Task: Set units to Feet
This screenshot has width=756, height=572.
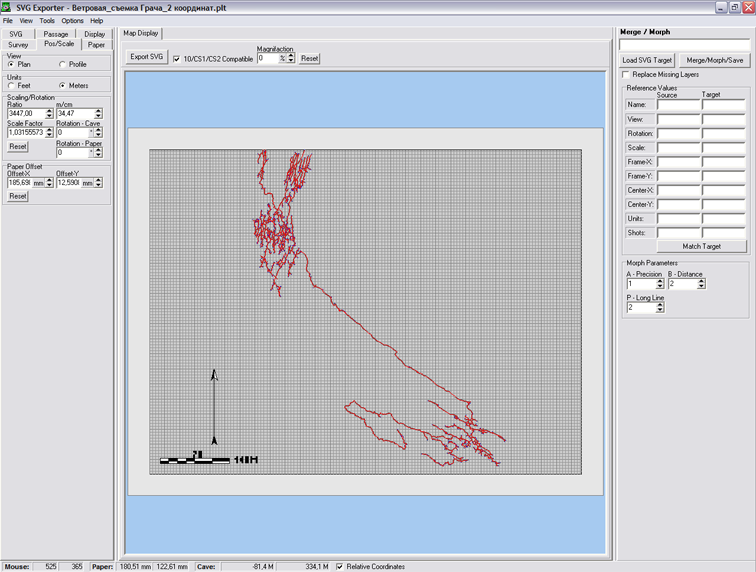Action: click(12, 86)
